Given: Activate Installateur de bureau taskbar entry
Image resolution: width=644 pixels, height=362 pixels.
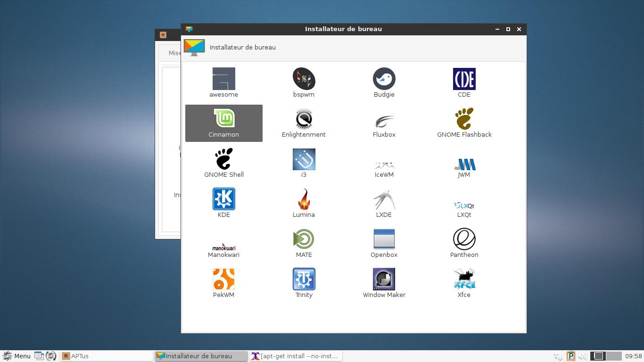Looking at the screenshot, I should click(201, 356).
